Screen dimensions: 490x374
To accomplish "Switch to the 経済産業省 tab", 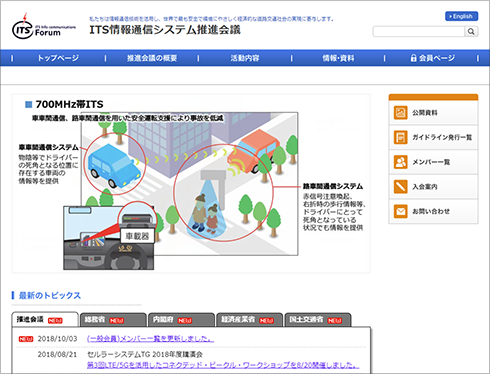I will 249,320.
